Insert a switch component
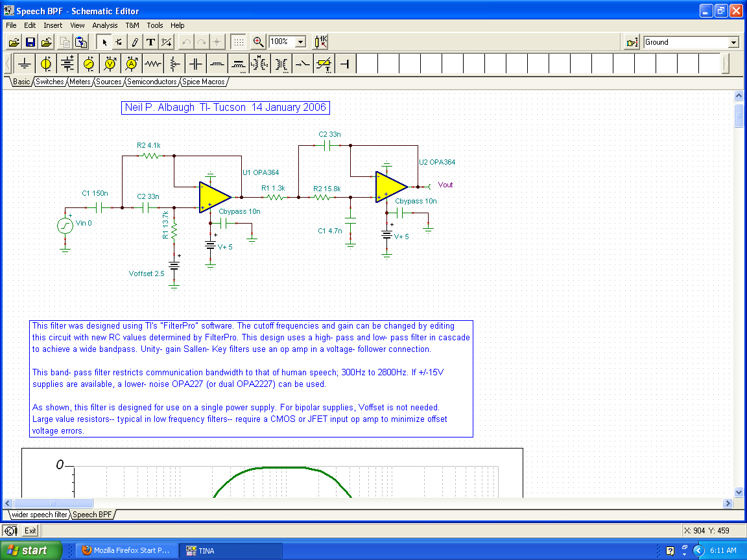 303,64
